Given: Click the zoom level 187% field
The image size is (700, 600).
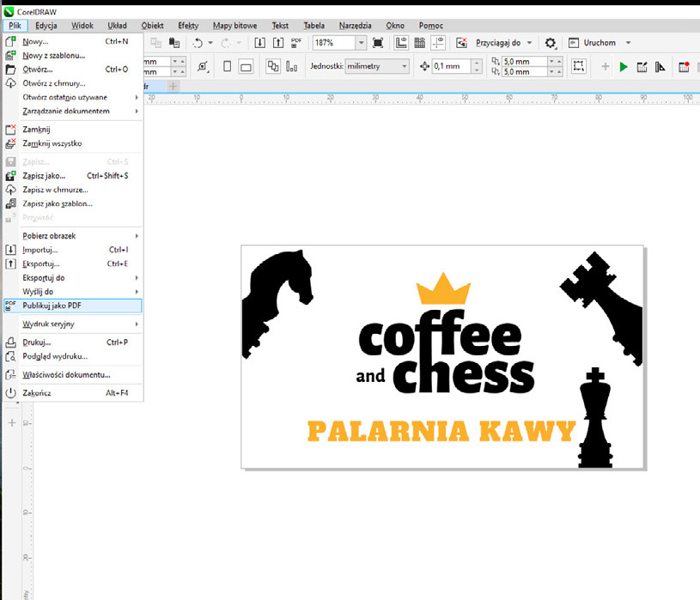Looking at the screenshot, I should [334, 43].
